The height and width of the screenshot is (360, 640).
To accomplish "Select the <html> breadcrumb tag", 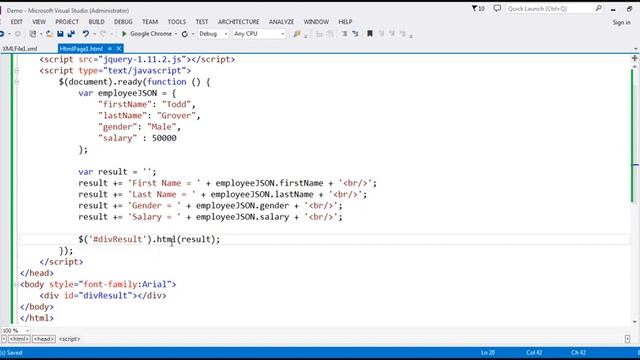I will point(19,339).
